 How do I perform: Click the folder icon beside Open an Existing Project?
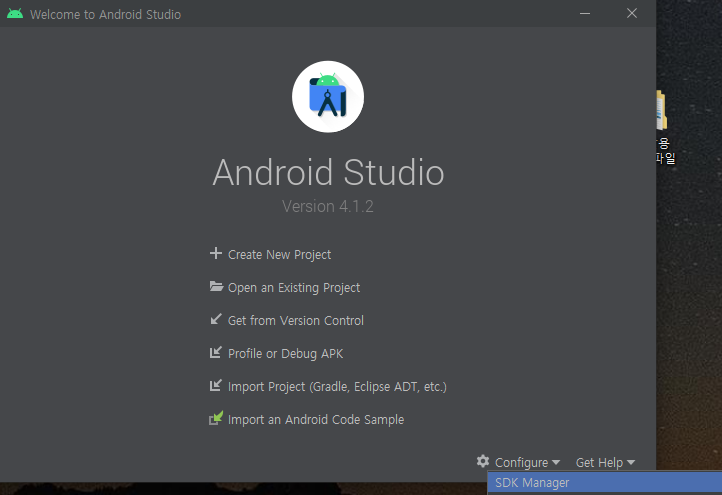(216, 286)
